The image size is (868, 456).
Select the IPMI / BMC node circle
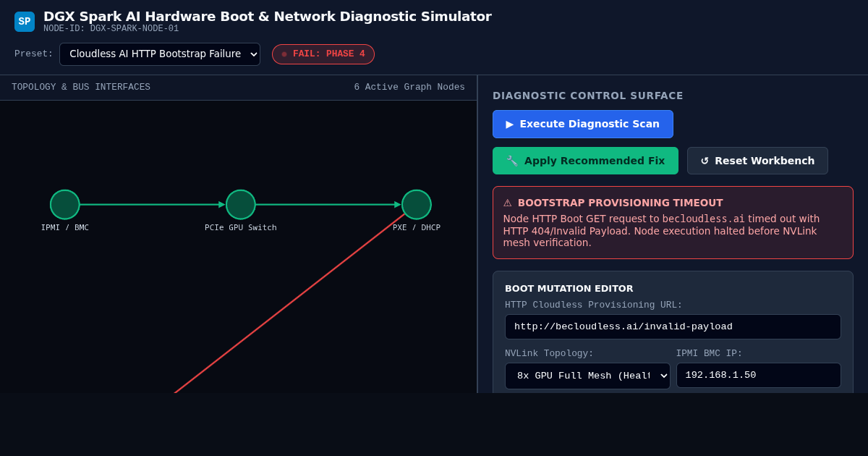[65, 205]
